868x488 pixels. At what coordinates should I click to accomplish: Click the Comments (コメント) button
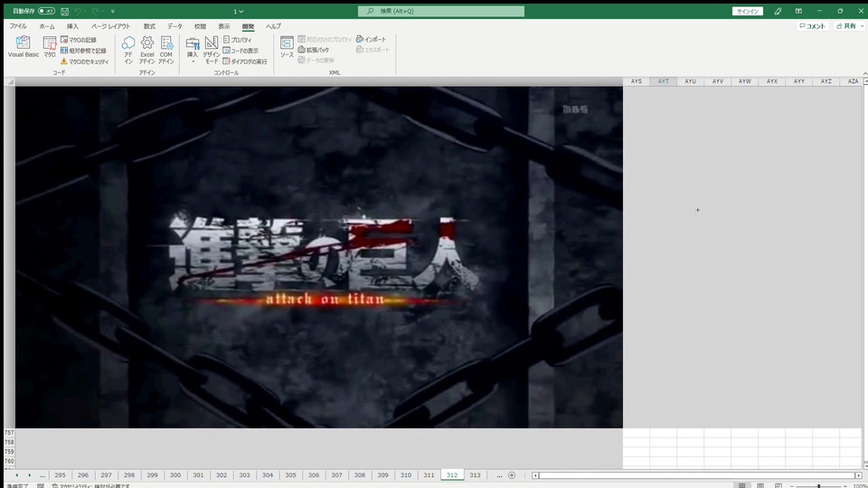pyautogui.click(x=812, y=26)
